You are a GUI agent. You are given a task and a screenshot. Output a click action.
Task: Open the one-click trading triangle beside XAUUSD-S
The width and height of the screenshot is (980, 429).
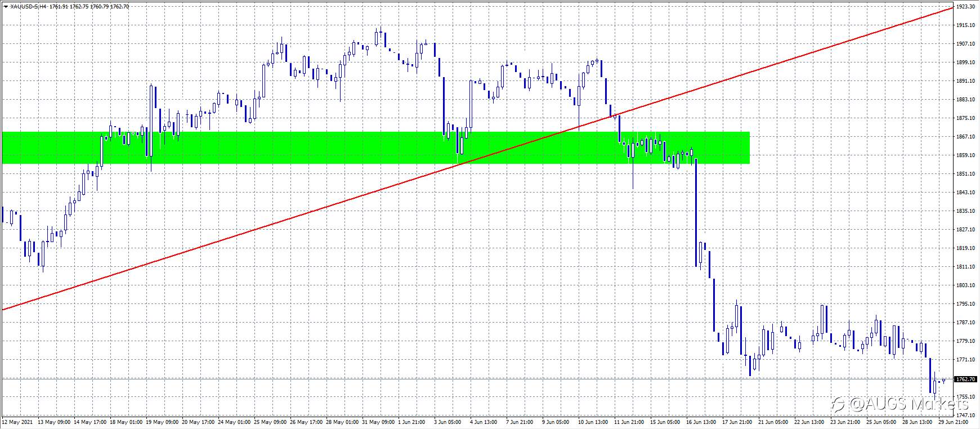tap(6, 7)
